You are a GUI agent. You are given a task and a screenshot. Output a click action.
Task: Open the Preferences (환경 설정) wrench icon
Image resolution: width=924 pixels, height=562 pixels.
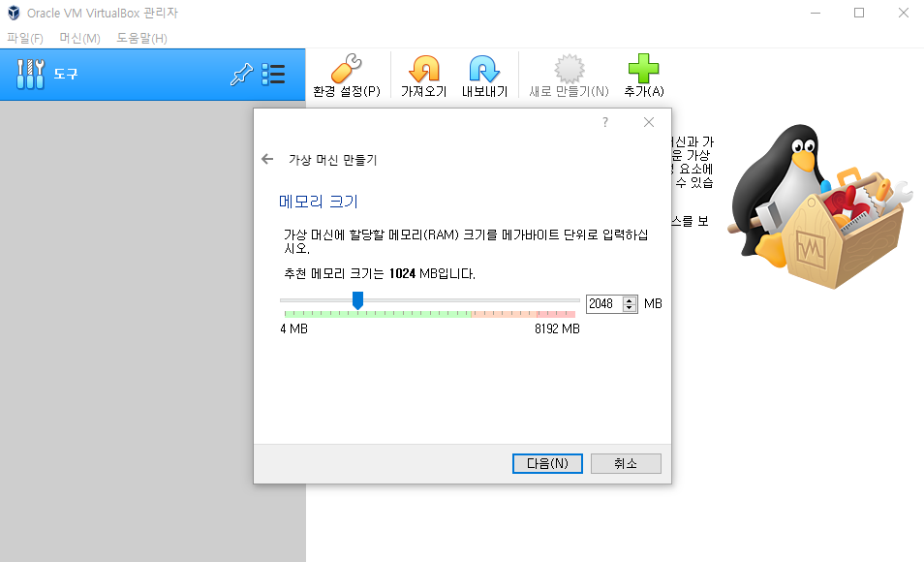point(347,69)
